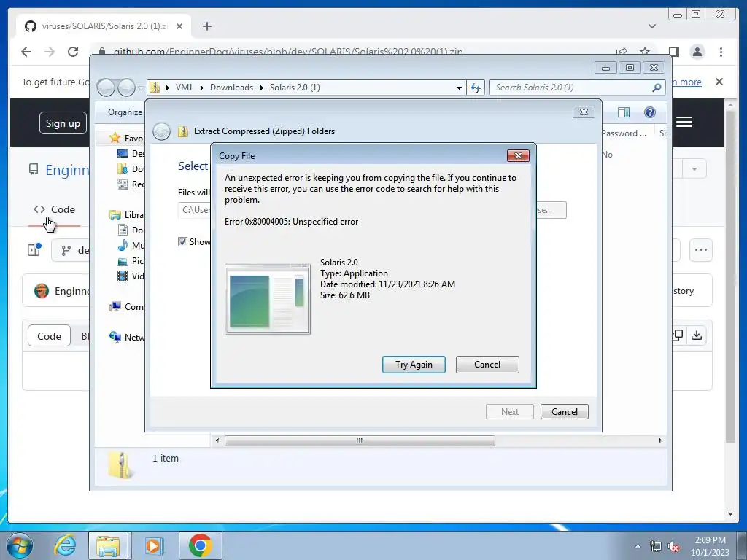This screenshot has height=560, width=747.
Task: Close the Copy File dialog with red X
Action: tap(518, 156)
